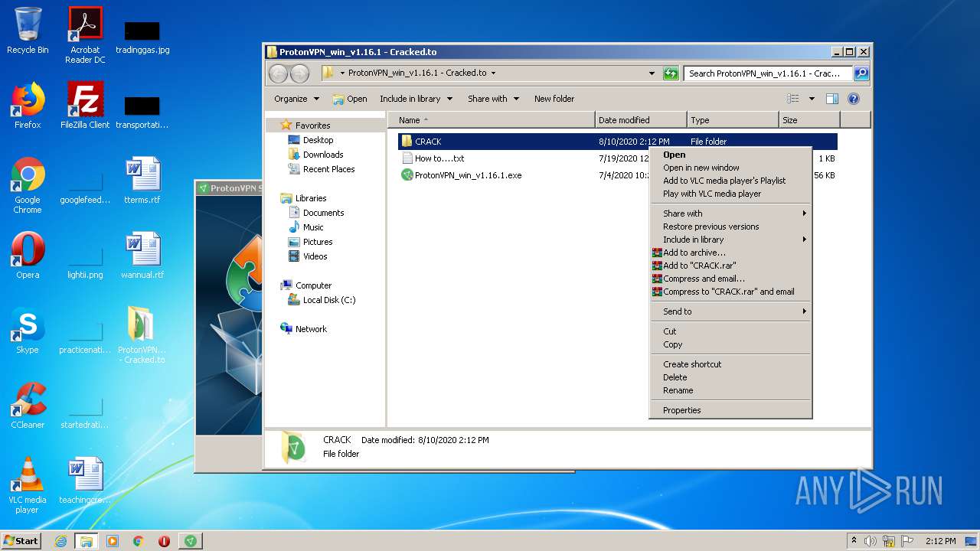Open Google Chrome desktop shortcut
980x551 pixels.
pos(28,185)
